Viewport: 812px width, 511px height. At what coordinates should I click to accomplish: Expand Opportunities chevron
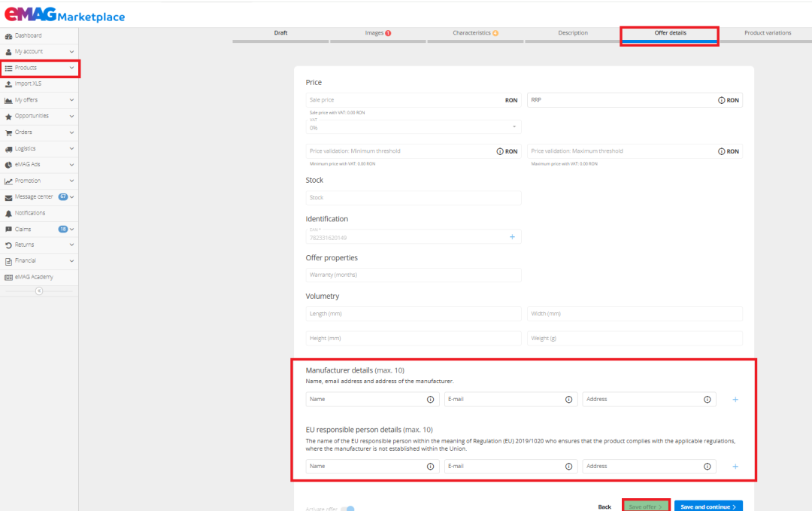pos(71,116)
